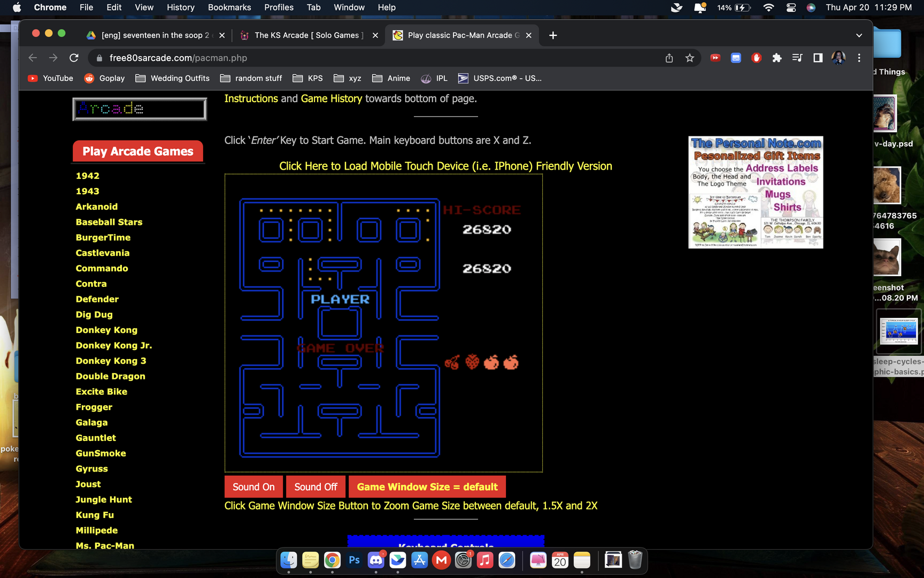
Task: Open Calendar from the Dock
Action: [x=560, y=560]
